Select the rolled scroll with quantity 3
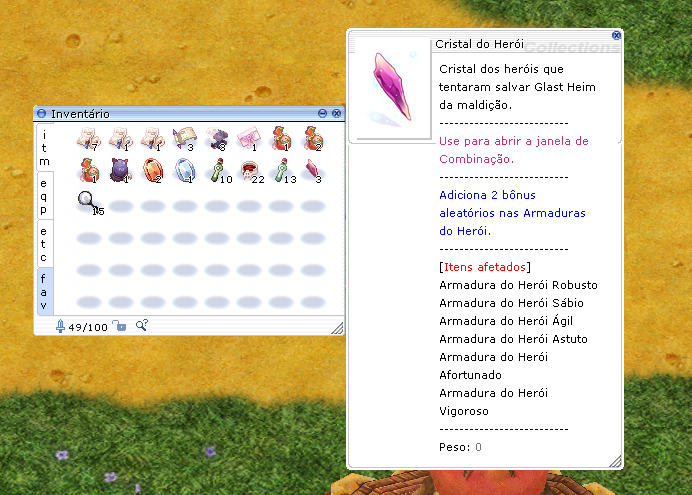Screen dimensions: 692x495 coord(184,137)
